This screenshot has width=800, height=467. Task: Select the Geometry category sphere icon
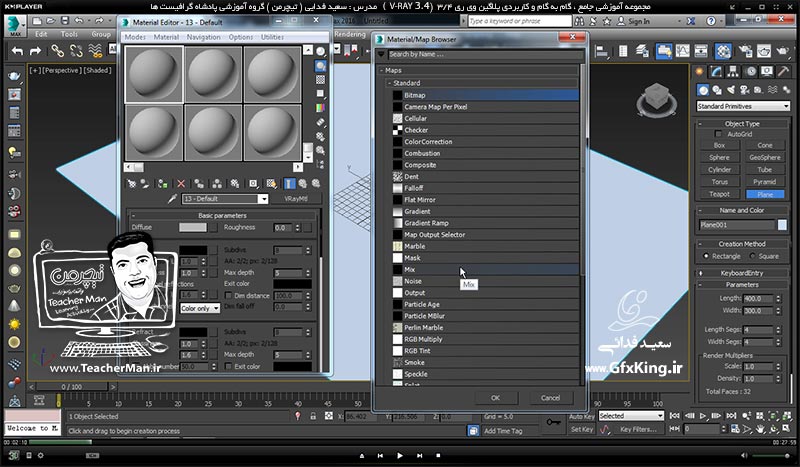[703, 90]
